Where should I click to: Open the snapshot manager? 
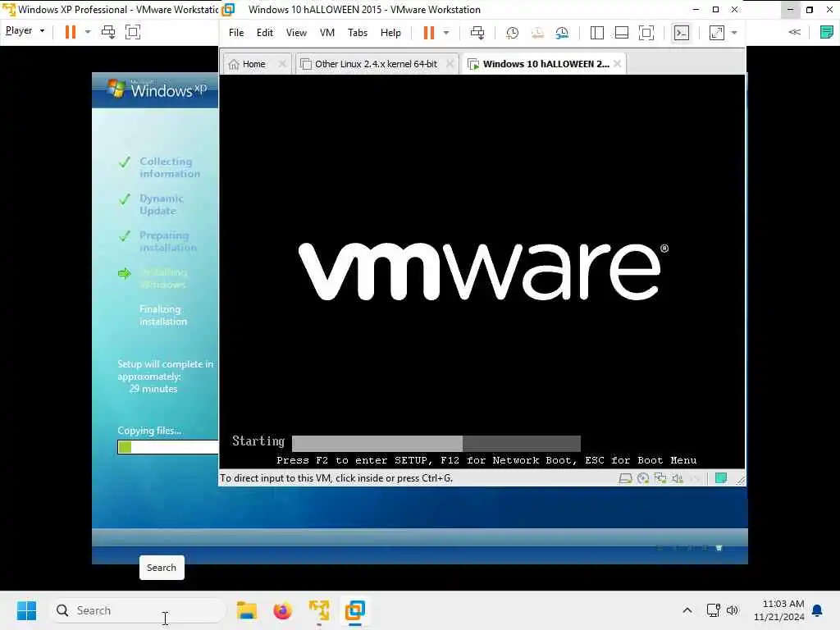(562, 33)
